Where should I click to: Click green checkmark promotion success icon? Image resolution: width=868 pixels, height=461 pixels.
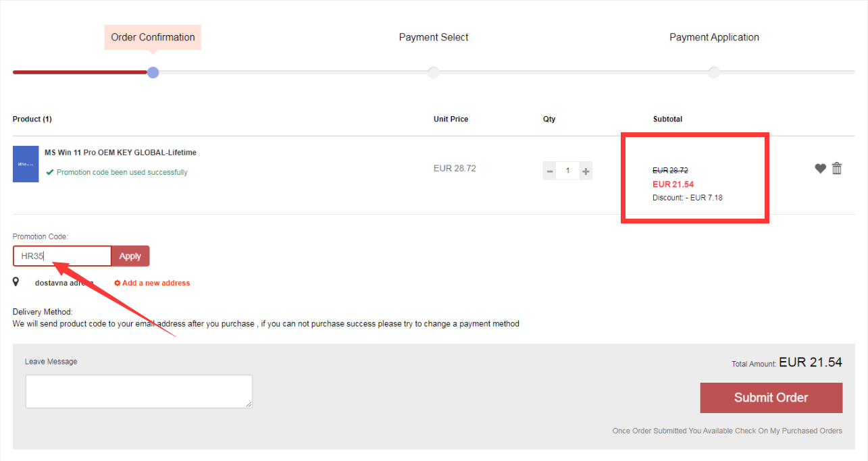50,172
